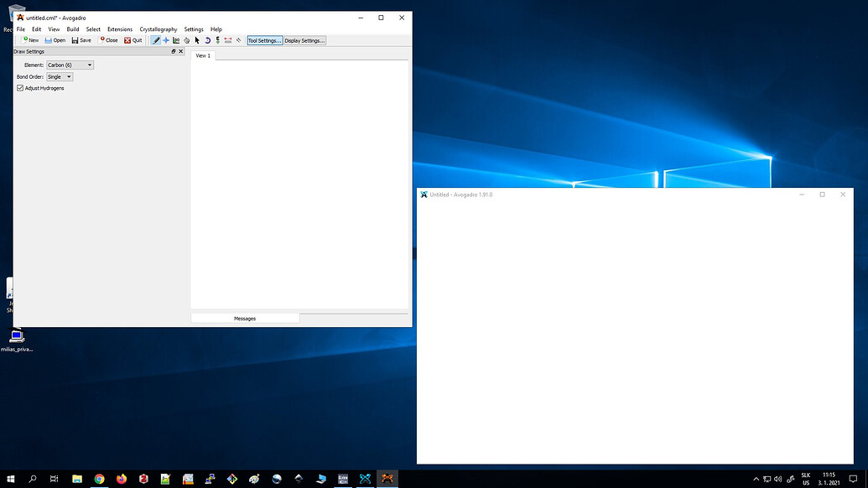Switch to orange Avogadro taskbar icon
The height and width of the screenshot is (488, 868).
click(x=387, y=479)
